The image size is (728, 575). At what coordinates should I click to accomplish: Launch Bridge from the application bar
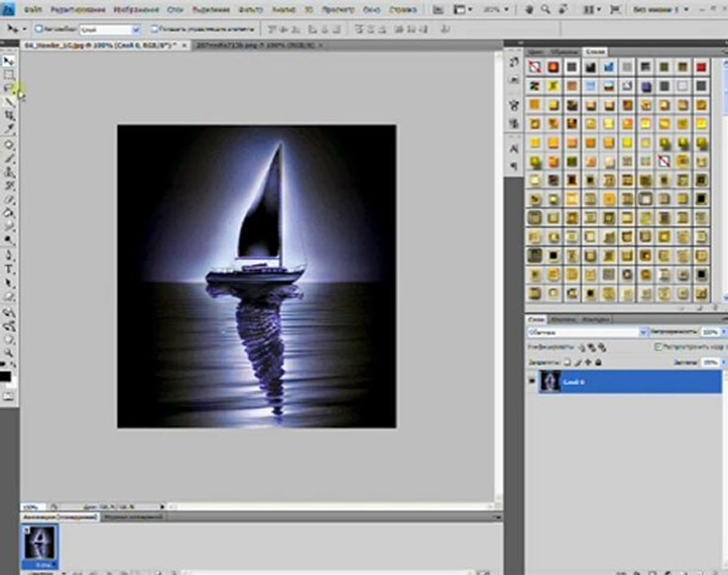tap(437, 10)
